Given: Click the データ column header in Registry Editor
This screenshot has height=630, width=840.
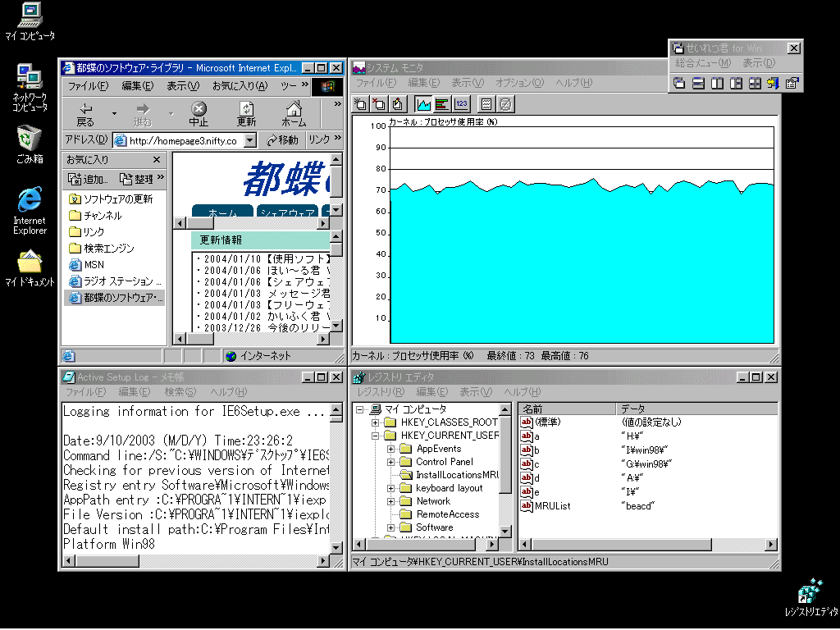Looking at the screenshot, I should tap(696, 409).
